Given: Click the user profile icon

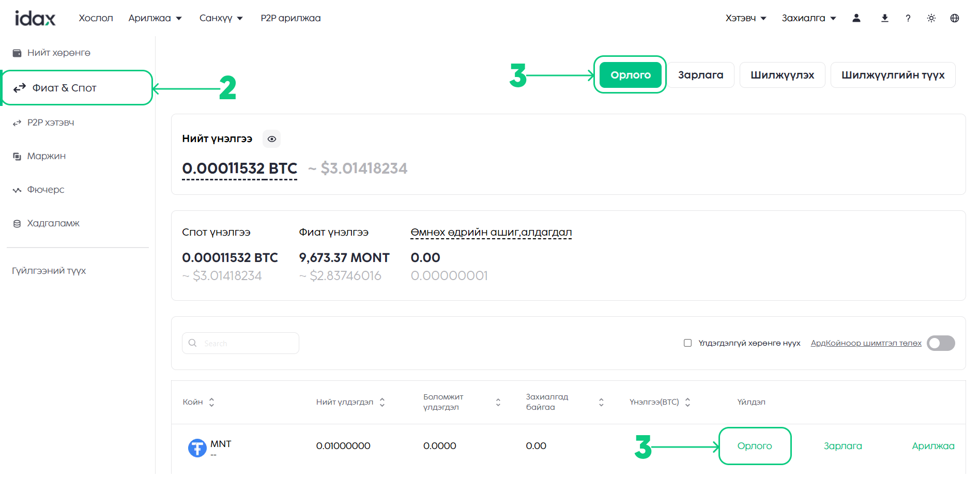Looking at the screenshot, I should (856, 18).
